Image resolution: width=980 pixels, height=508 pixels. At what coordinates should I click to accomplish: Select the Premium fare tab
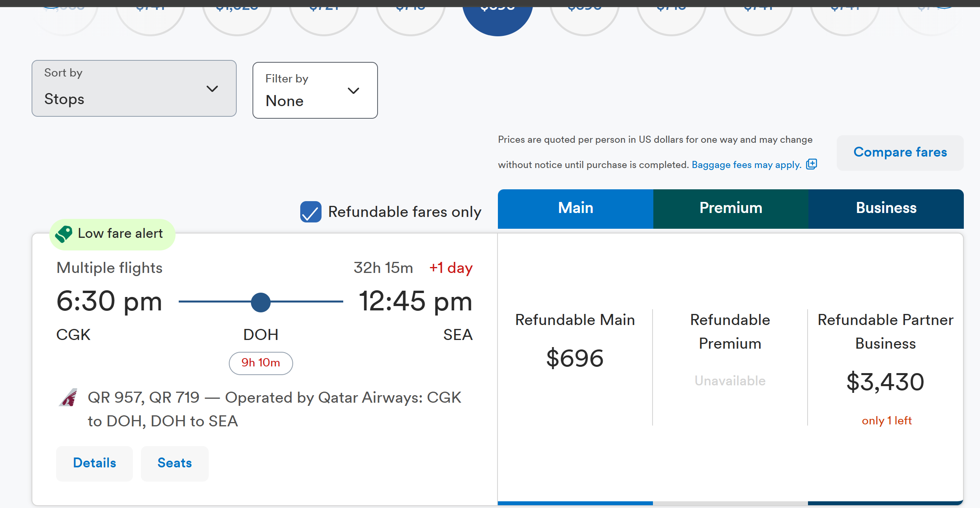coord(731,209)
